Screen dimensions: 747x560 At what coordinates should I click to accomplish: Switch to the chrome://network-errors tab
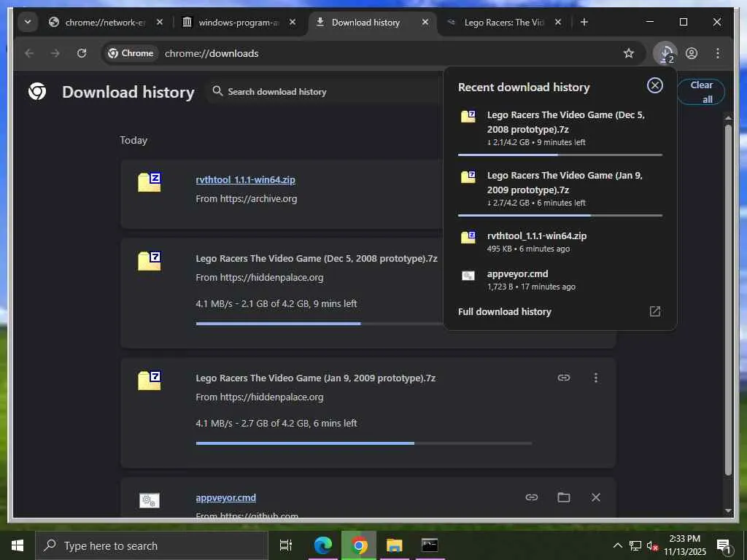tap(107, 23)
